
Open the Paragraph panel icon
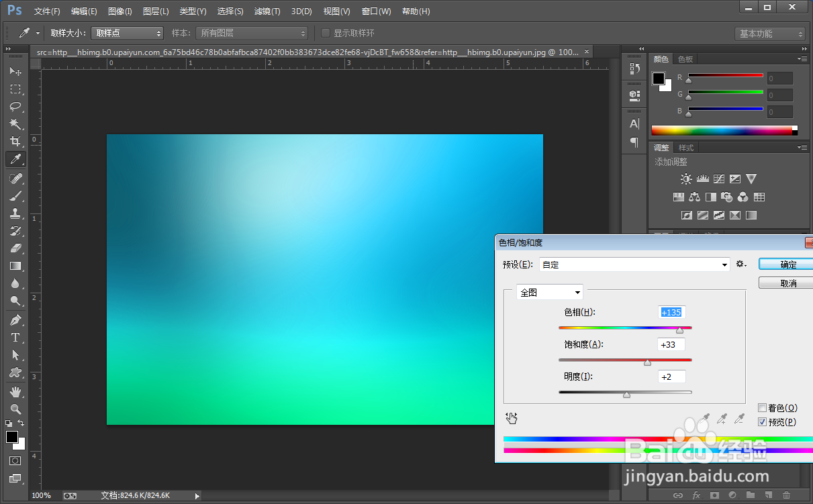tap(634, 142)
